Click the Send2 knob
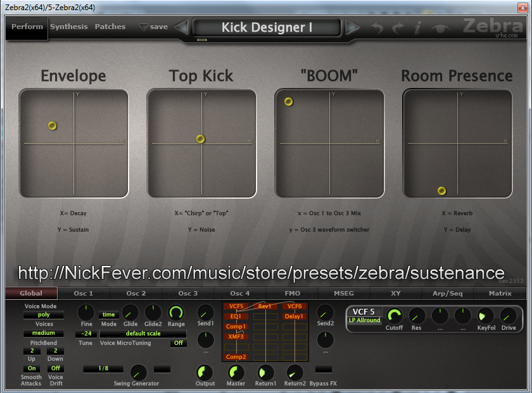The image size is (532, 393). pos(325,312)
